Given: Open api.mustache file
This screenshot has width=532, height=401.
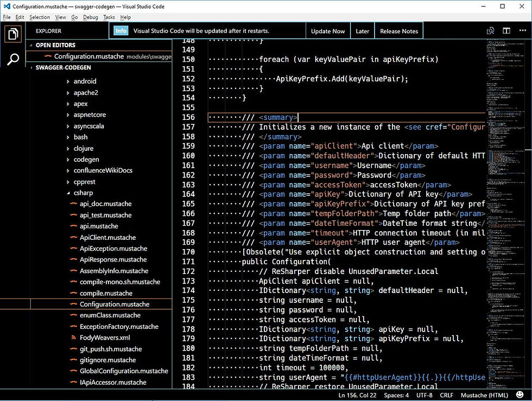Looking at the screenshot, I should (99, 226).
